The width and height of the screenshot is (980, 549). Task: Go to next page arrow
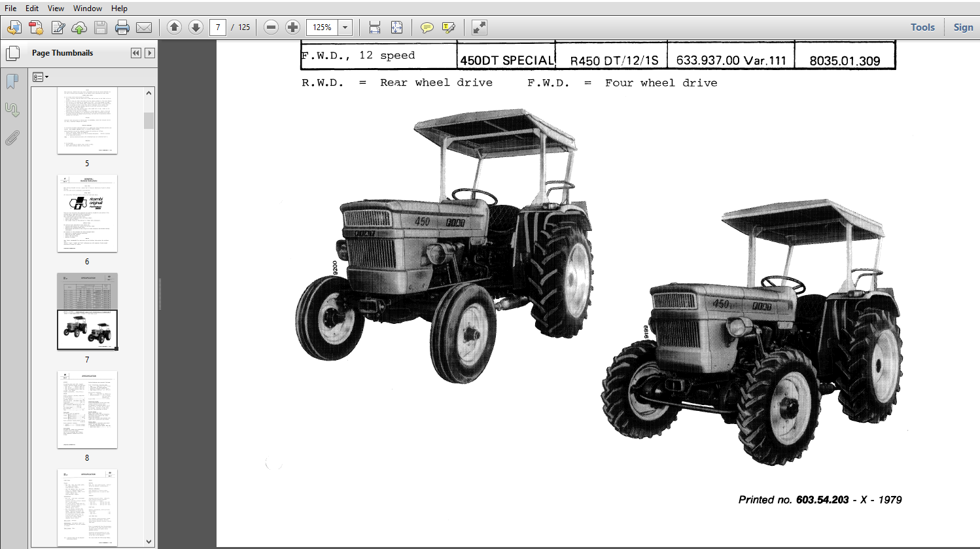pyautogui.click(x=196, y=27)
